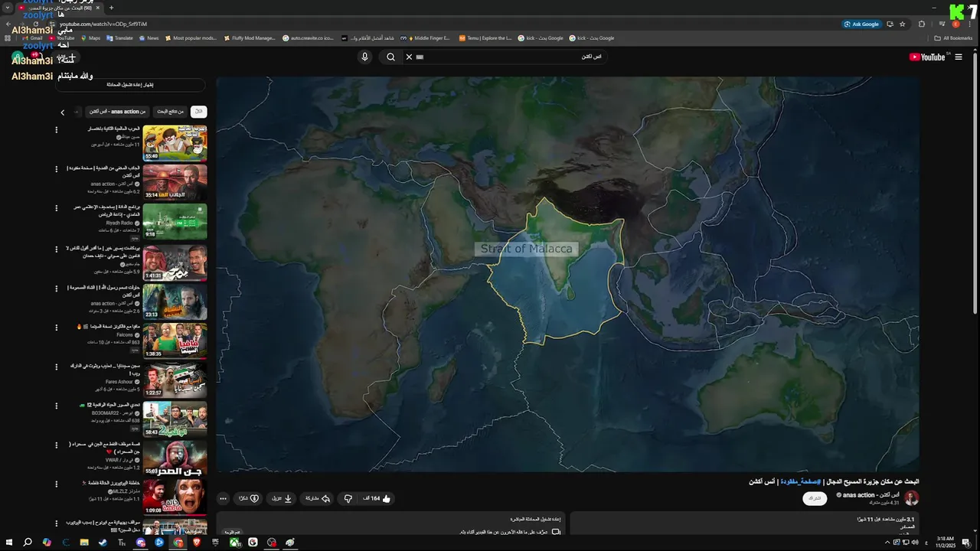This screenshot has height=551, width=980.
Task: Open options menu for Fares Ashour video
Action: 56,367
